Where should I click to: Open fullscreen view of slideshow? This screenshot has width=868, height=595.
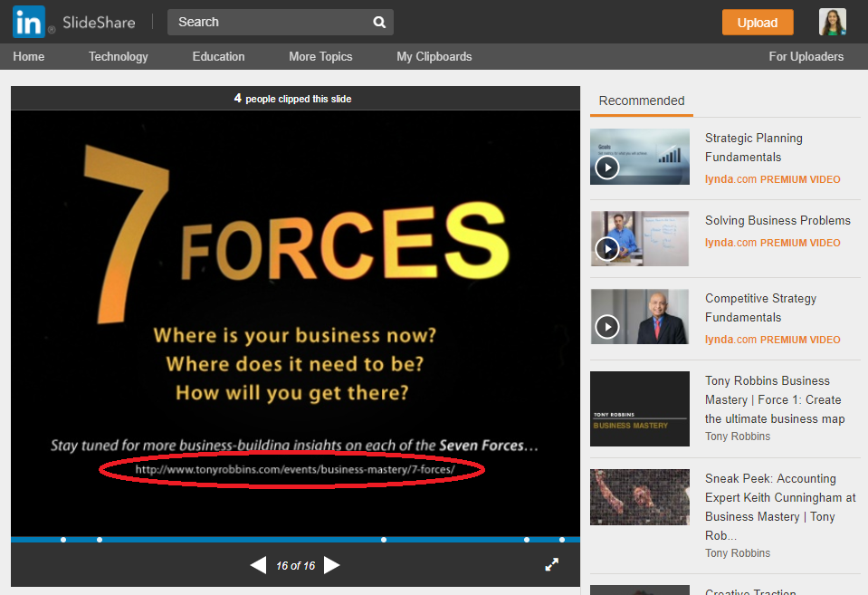(x=552, y=564)
